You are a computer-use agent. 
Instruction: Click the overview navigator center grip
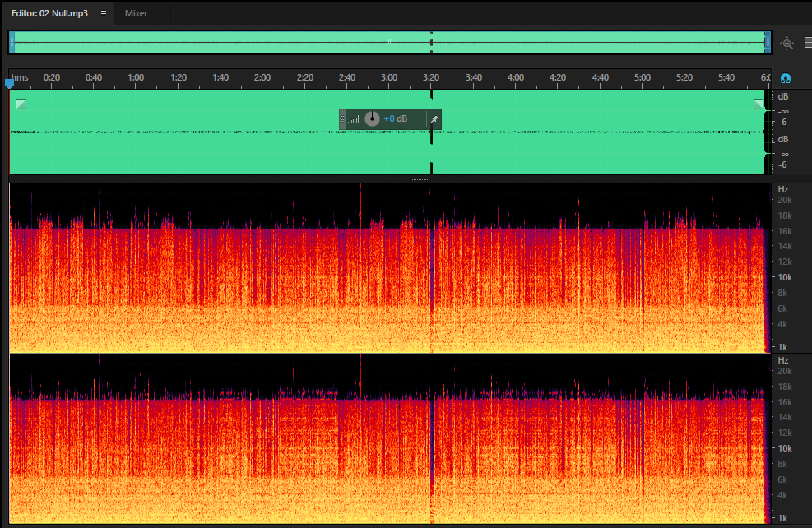389,42
